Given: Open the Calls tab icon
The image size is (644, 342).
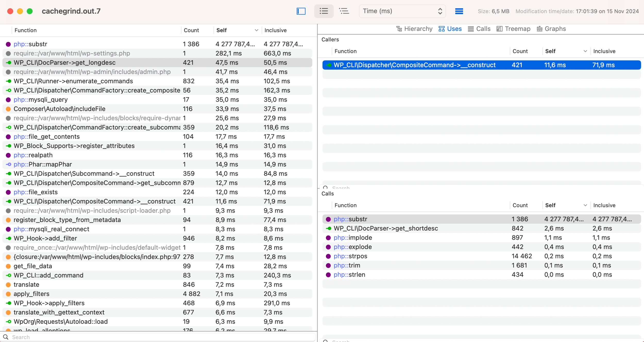Looking at the screenshot, I should (x=471, y=29).
